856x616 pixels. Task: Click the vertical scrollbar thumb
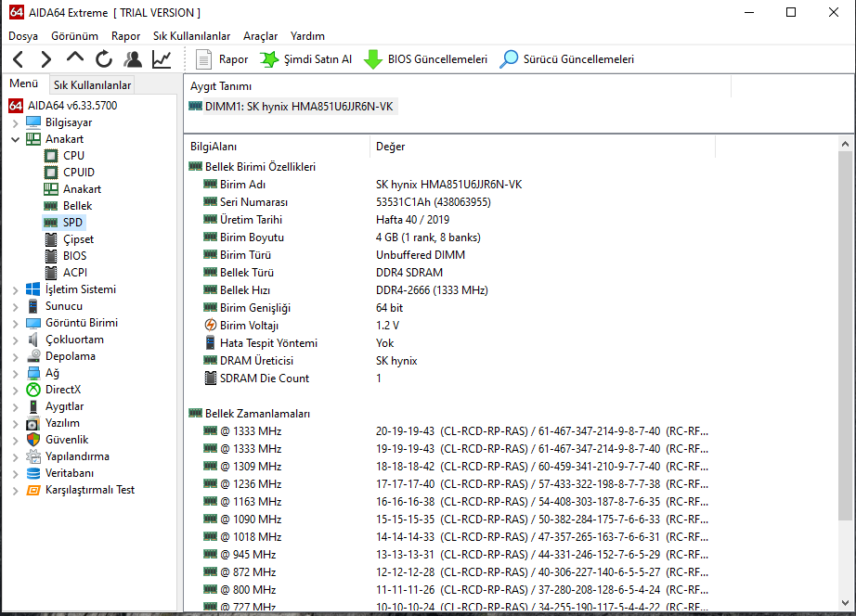[x=845, y=336]
